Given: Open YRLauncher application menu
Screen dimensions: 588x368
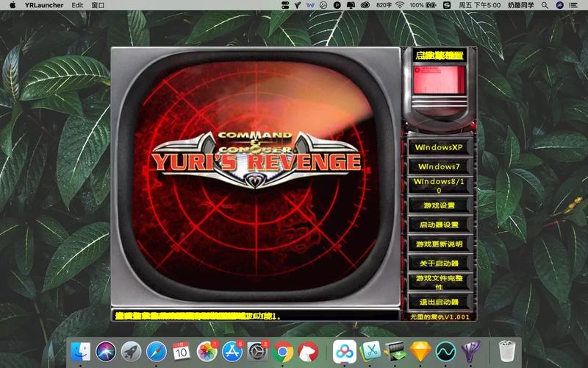Looking at the screenshot, I should (x=44, y=5).
